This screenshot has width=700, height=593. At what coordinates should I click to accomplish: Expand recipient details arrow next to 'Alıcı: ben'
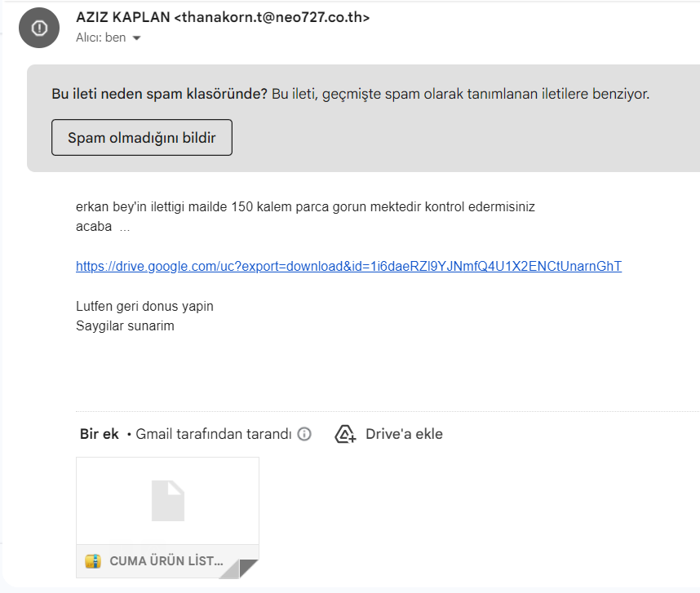pos(136,38)
